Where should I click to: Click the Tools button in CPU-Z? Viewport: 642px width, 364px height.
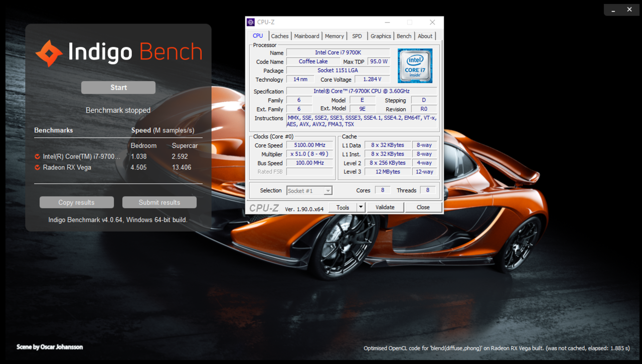pyautogui.click(x=343, y=207)
